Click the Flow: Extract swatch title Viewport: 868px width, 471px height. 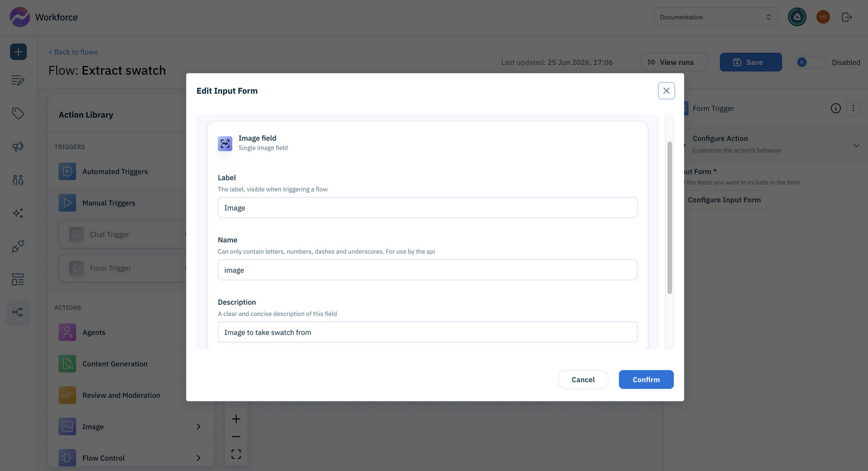point(107,70)
